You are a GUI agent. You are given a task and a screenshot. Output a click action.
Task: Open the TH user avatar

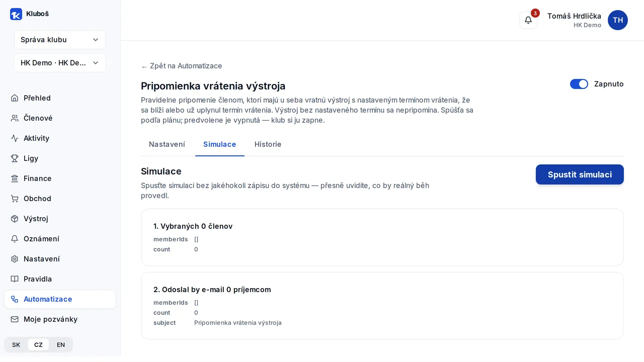click(x=618, y=20)
